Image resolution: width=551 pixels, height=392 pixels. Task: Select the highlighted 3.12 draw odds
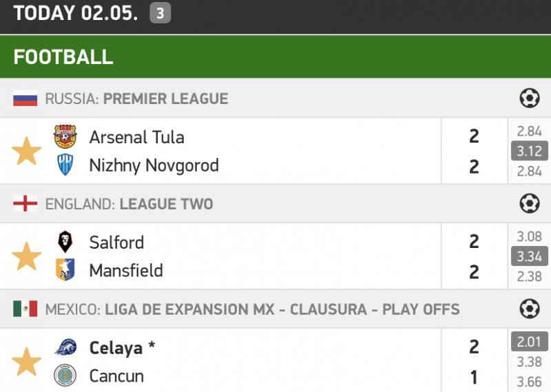tap(529, 151)
